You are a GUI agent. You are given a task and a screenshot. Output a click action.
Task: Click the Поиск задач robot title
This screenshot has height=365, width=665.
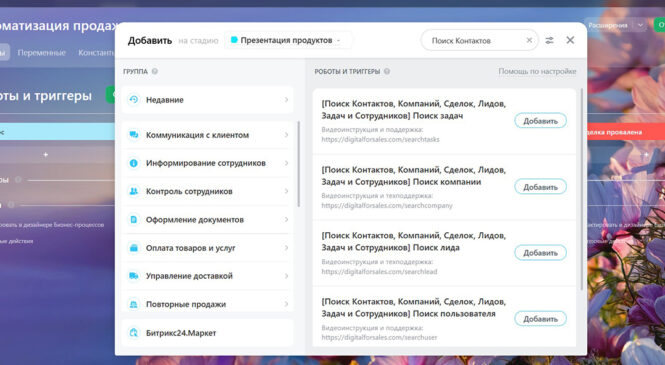pos(414,109)
